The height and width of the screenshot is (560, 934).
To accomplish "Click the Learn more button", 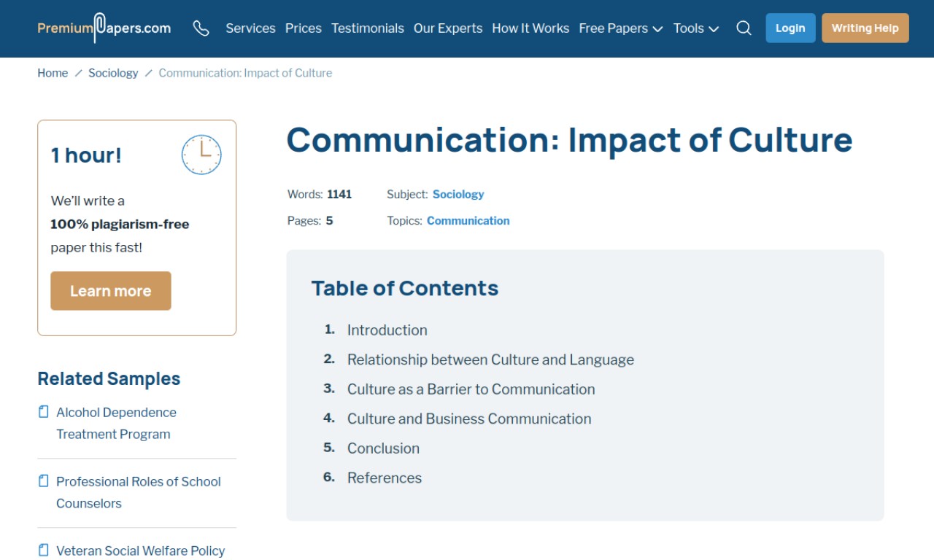I will pos(111,291).
